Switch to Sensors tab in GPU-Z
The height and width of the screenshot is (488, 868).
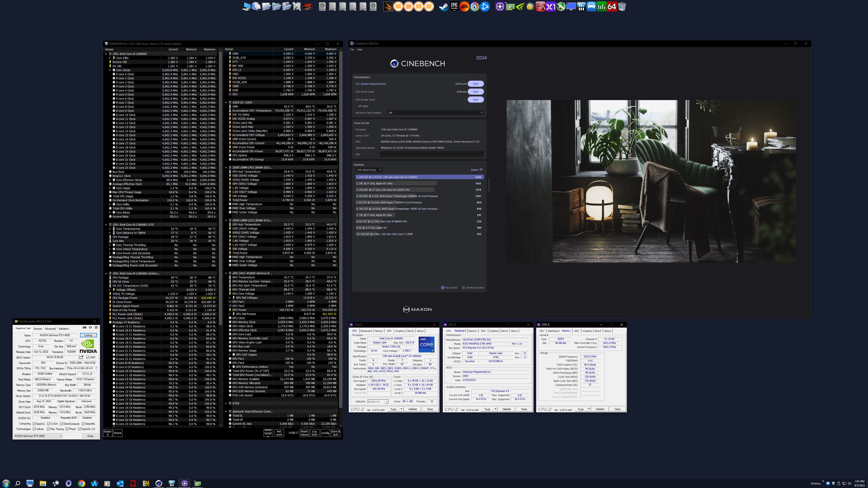point(38,329)
